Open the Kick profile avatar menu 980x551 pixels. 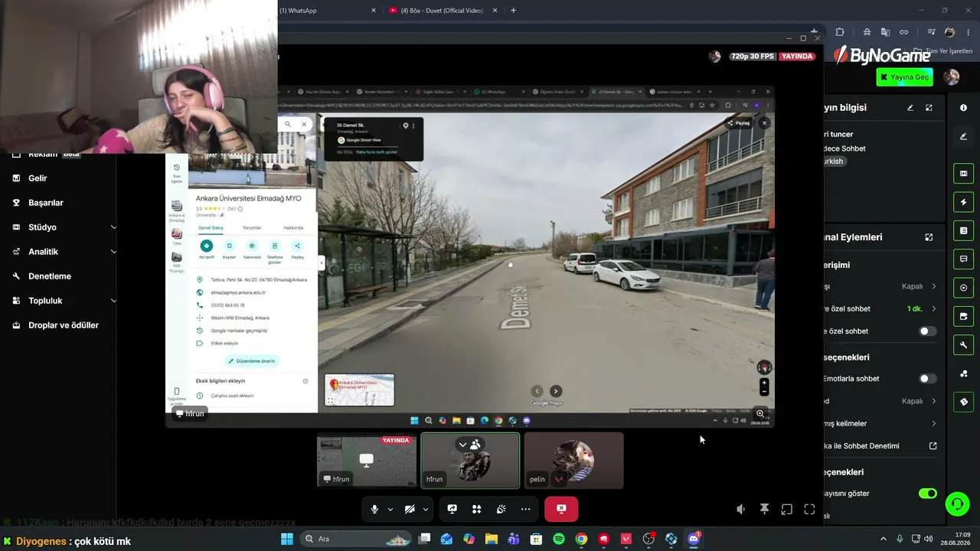pos(951,77)
